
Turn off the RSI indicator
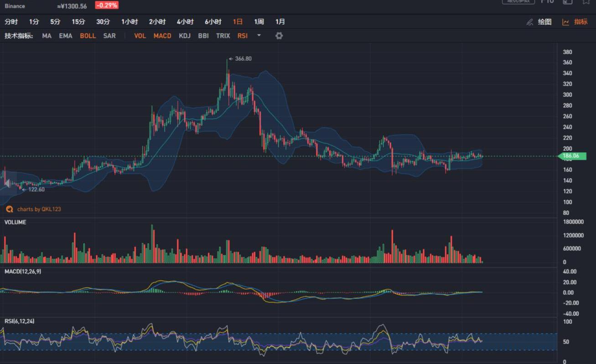242,36
